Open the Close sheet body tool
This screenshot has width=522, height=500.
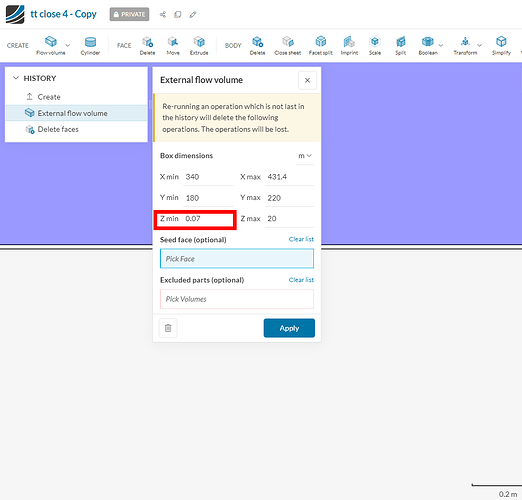point(288,45)
